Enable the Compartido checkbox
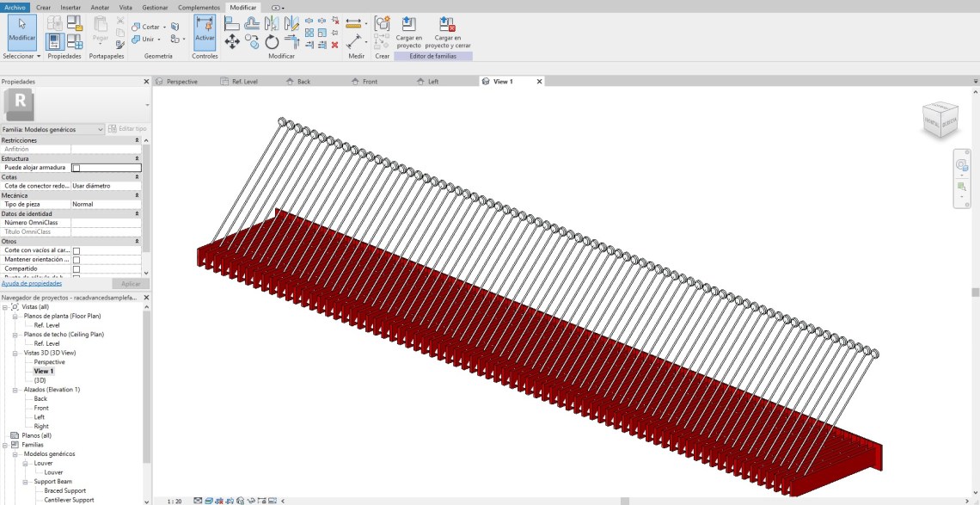 click(x=76, y=268)
